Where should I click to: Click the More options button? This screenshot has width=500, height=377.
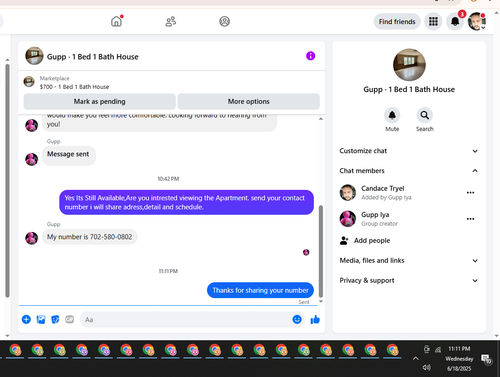[248, 101]
